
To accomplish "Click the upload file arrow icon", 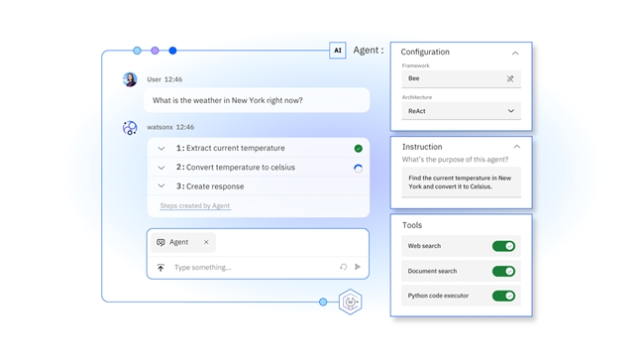I will pyautogui.click(x=161, y=268).
